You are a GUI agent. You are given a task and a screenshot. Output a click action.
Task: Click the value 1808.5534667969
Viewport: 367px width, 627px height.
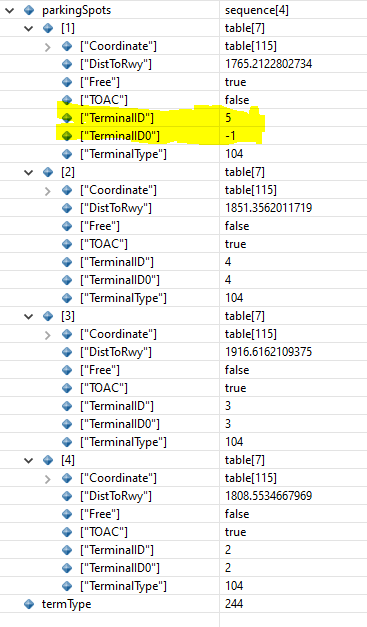(x=268, y=496)
